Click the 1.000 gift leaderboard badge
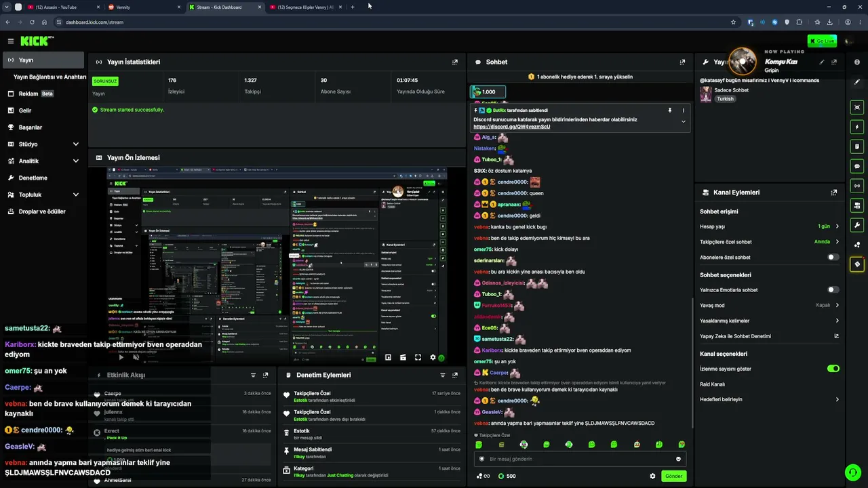 pyautogui.click(x=488, y=92)
